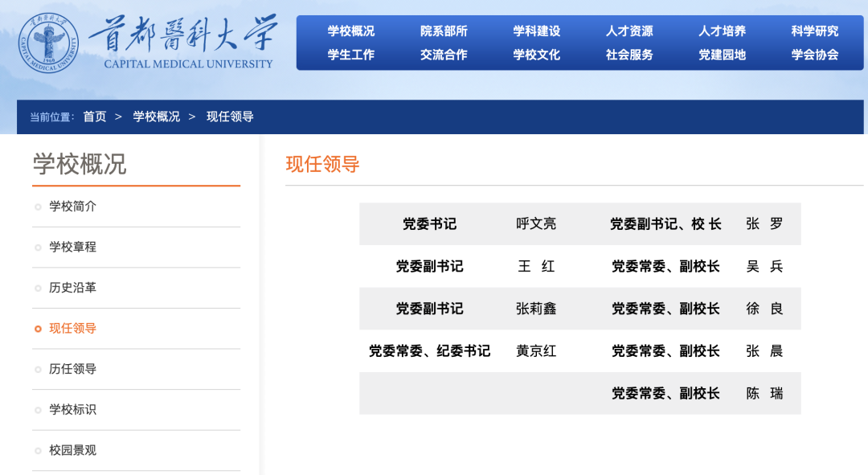Click the name 徐 良 in the table
The image size is (868, 475).
click(764, 309)
